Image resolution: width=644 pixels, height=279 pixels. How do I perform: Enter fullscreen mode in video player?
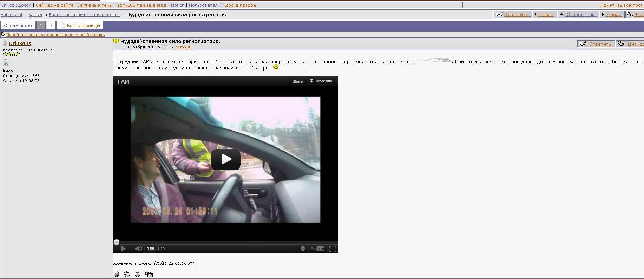tap(333, 249)
